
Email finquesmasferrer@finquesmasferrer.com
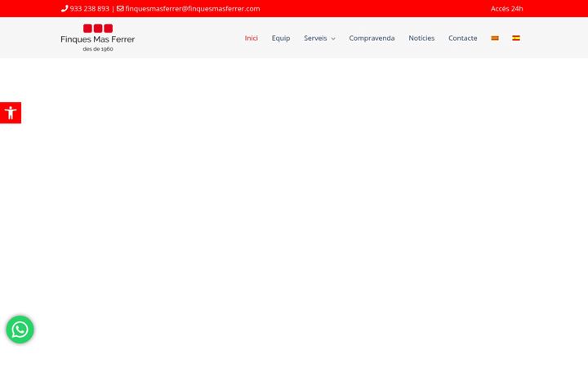(193, 9)
